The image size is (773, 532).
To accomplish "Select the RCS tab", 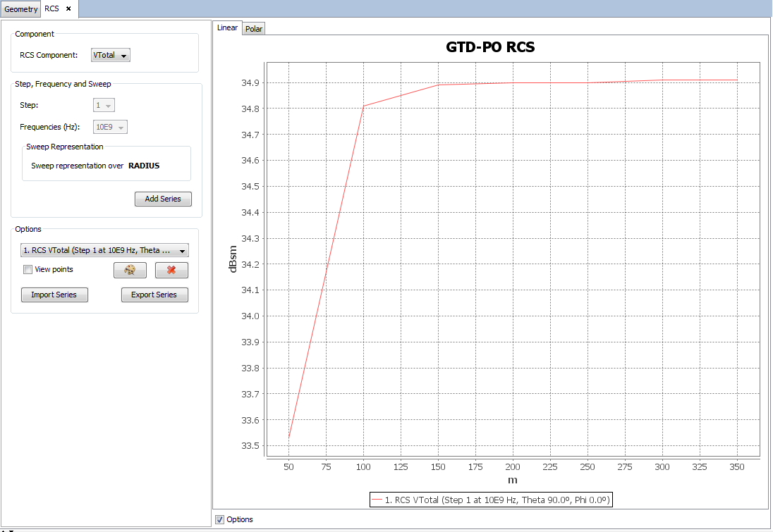I will tap(52, 9).
